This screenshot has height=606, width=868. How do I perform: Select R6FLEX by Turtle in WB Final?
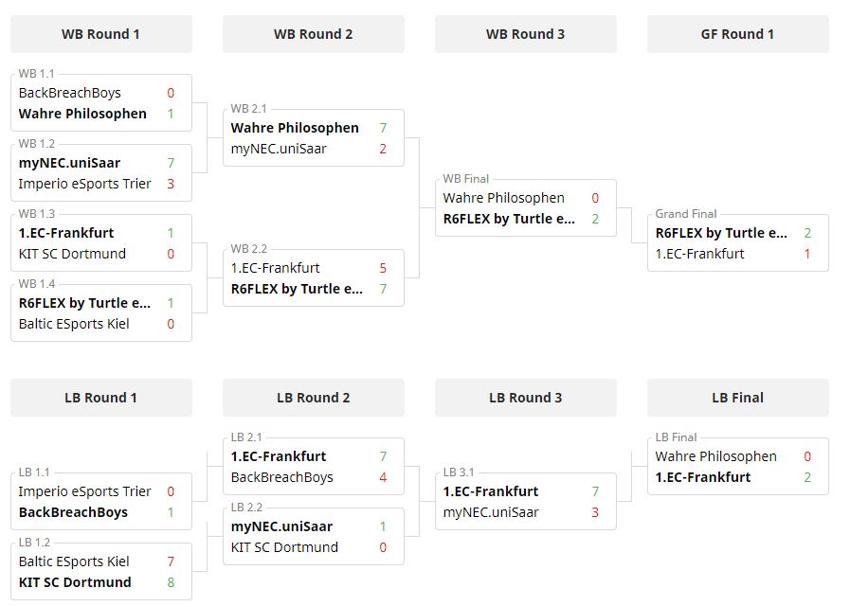509,219
